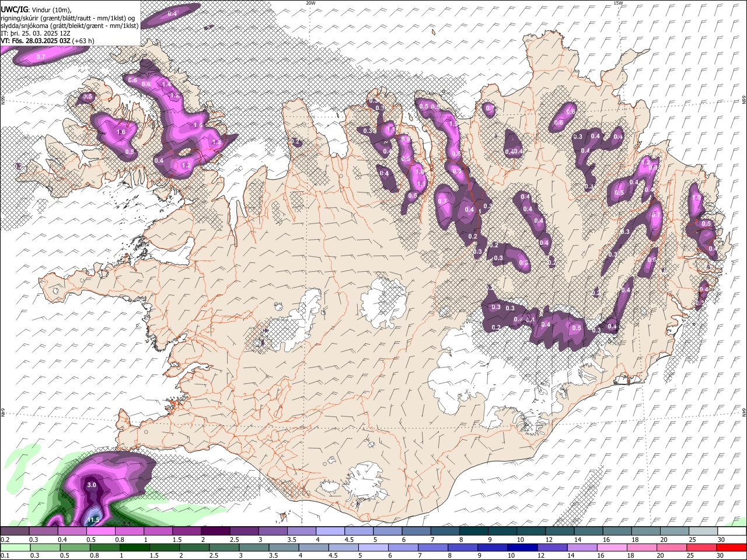
Task: Pick the snow-scale swatch labelled 0.4
Action: (x=72, y=531)
